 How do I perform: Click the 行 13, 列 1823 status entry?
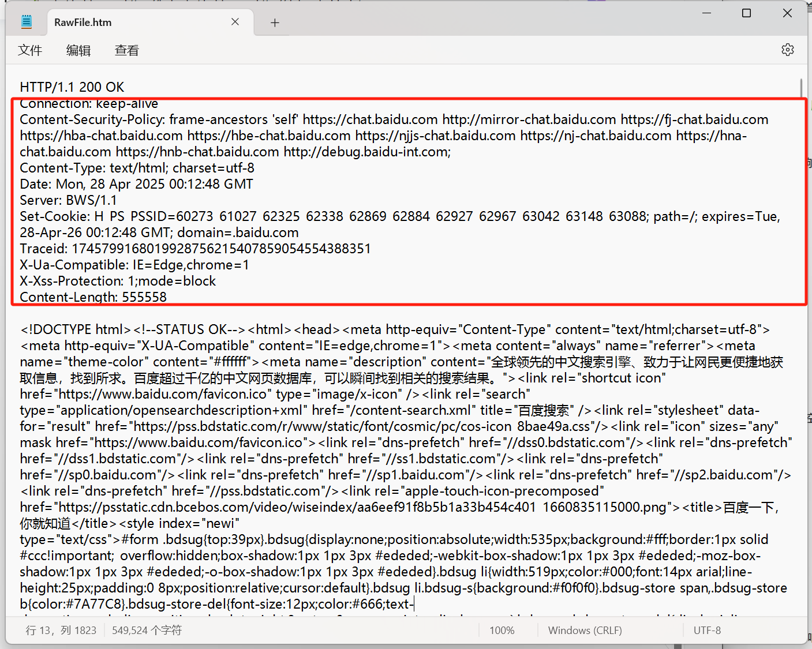point(61,631)
